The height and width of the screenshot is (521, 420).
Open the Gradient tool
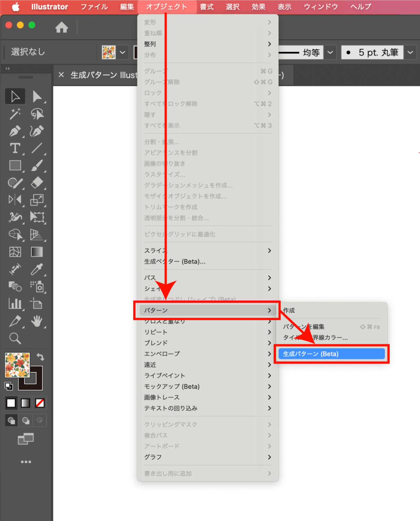(37, 252)
